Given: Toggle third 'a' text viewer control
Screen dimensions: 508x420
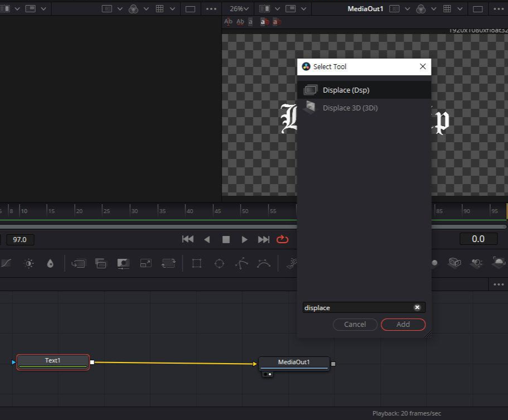Looking at the screenshot, I should coord(251,22).
